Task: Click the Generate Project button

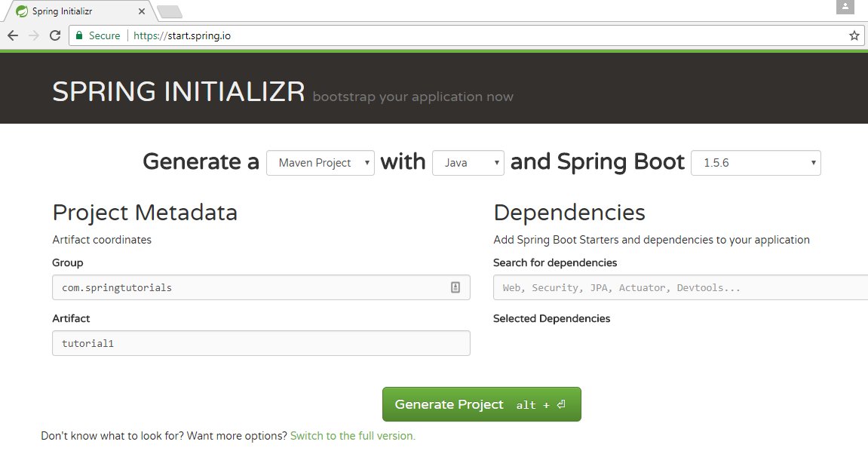Action: (x=482, y=404)
